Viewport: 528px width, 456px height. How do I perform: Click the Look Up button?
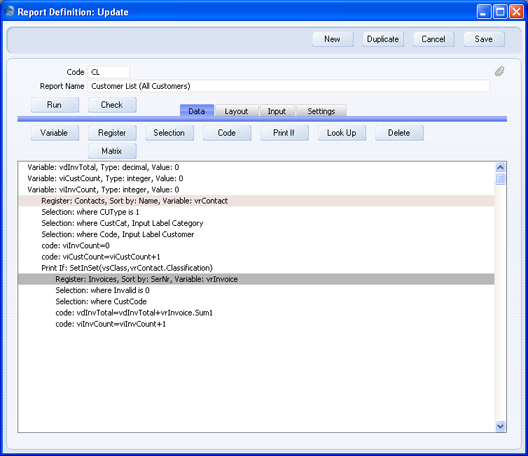[x=341, y=133]
